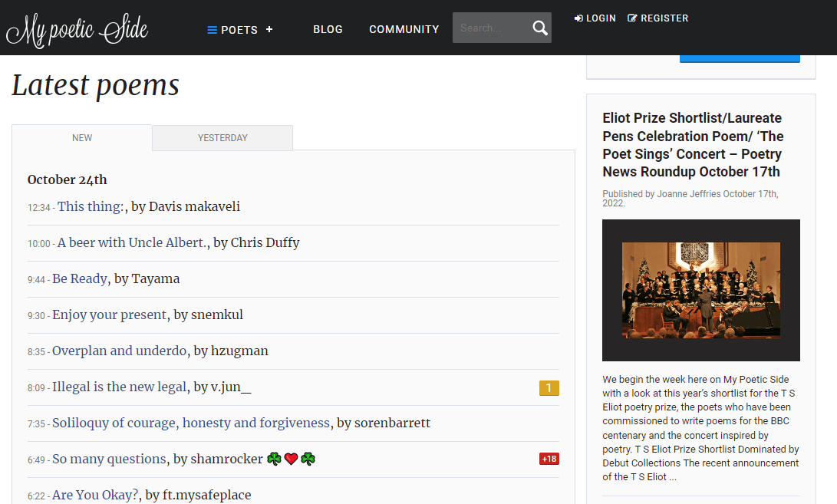Open the COMMUNITY menu item
Image resolution: width=837 pixels, height=504 pixels.
[x=404, y=29]
